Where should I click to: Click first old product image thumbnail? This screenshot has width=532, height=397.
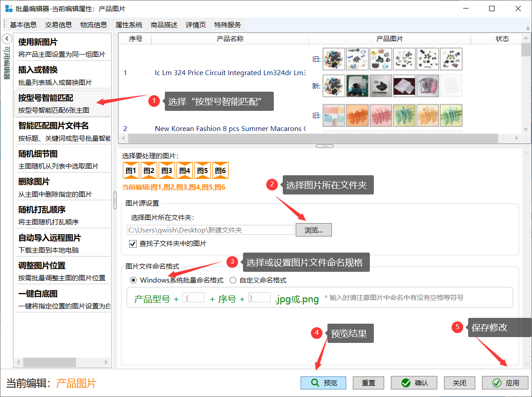tap(334, 59)
